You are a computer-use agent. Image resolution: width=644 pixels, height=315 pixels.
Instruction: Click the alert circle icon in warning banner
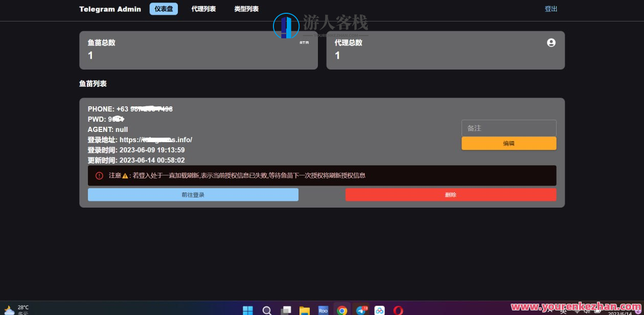99,175
